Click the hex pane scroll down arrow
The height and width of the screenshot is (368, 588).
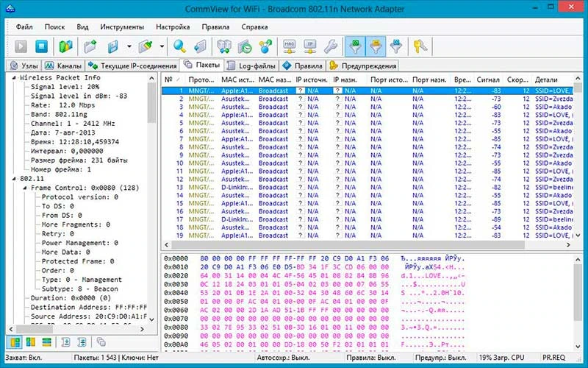click(578, 346)
